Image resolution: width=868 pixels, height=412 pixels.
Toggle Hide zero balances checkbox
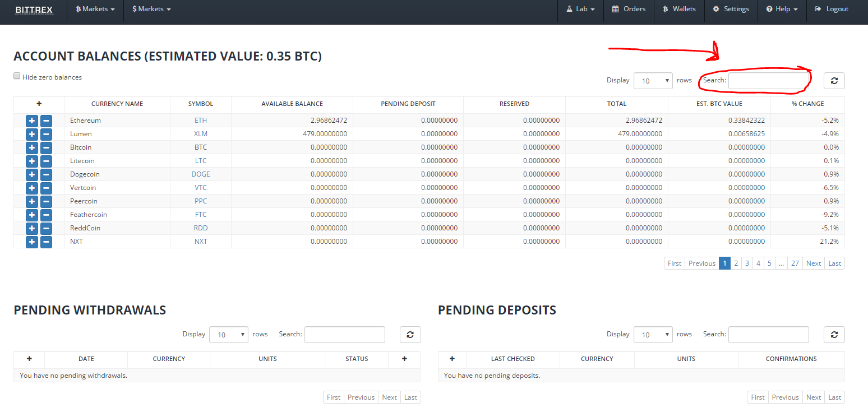[x=17, y=76]
